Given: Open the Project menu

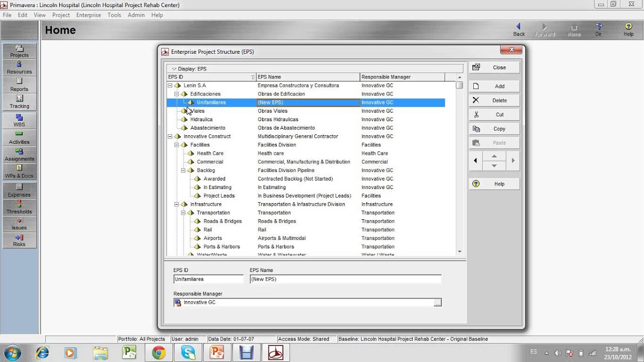Looking at the screenshot, I should pos(61,15).
